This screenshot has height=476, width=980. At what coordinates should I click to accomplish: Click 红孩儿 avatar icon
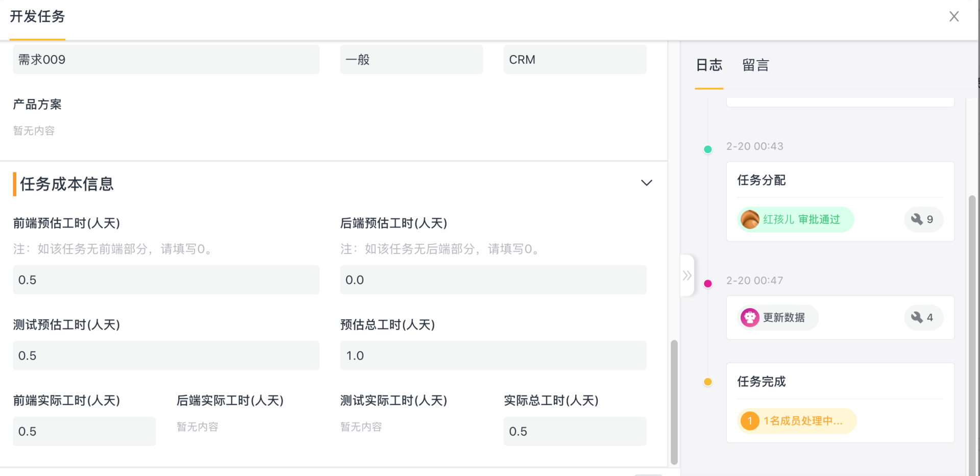point(750,219)
